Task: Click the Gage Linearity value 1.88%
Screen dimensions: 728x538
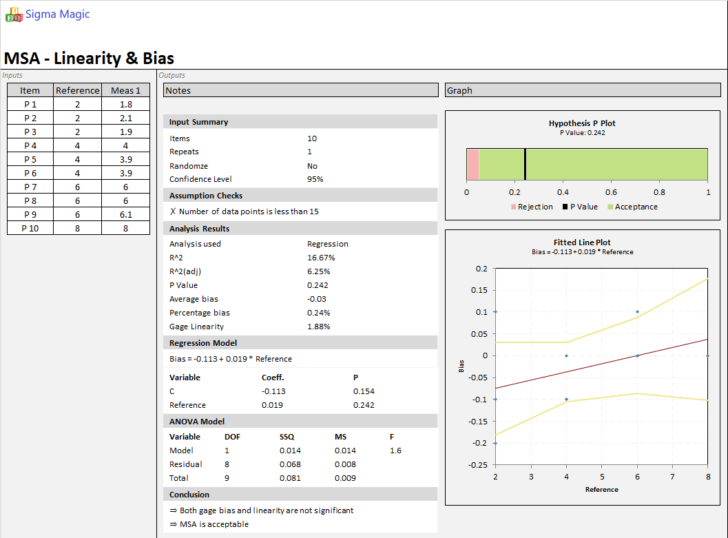Action: pos(318,326)
